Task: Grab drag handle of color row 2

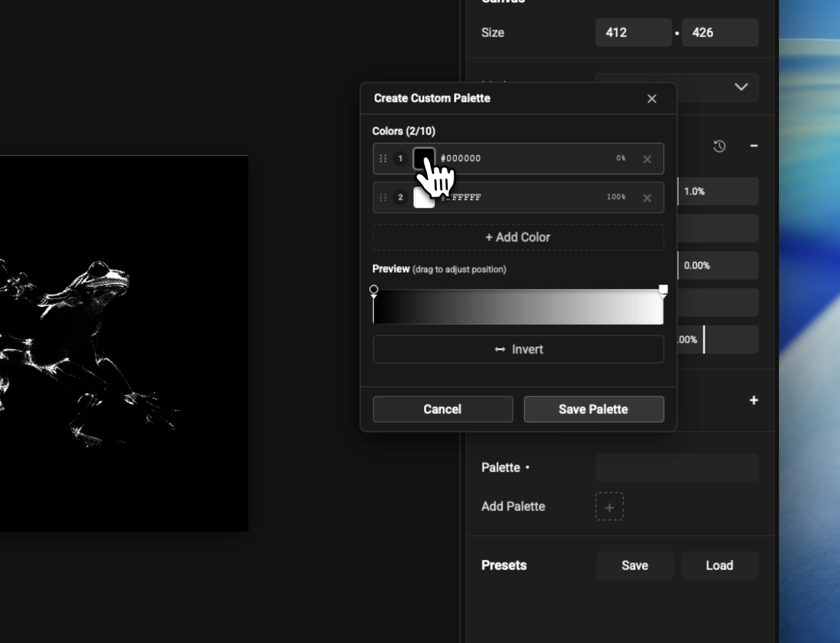Action: tap(383, 197)
